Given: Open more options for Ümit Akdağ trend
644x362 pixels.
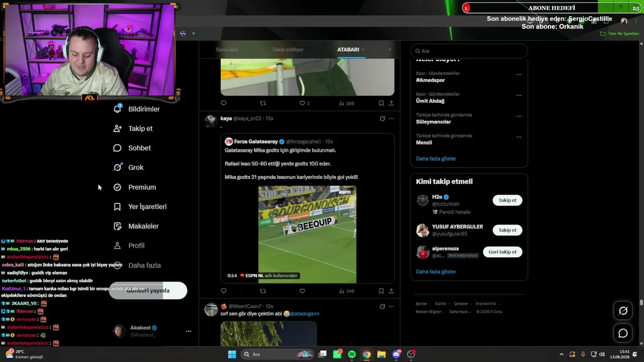Looking at the screenshot, I should pos(519,96).
